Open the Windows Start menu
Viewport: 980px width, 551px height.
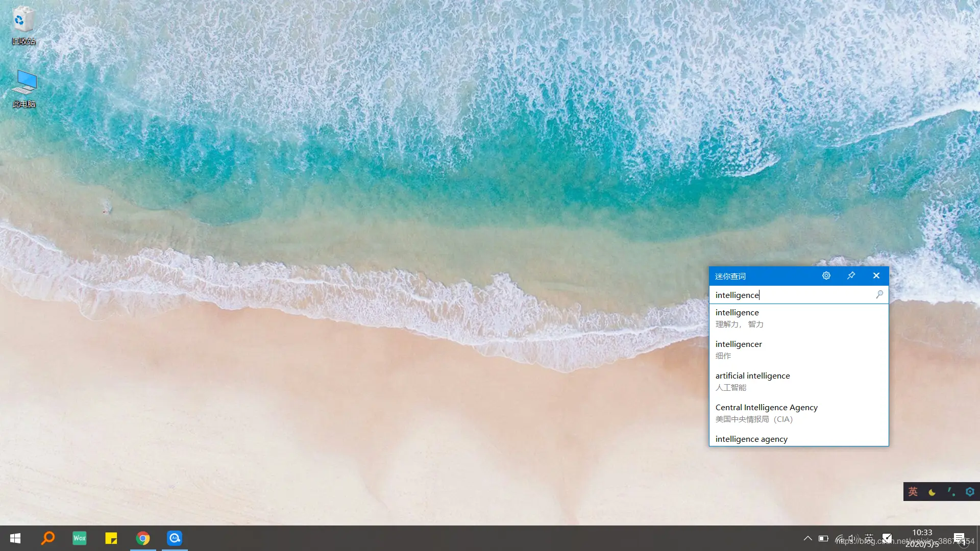tap(15, 538)
